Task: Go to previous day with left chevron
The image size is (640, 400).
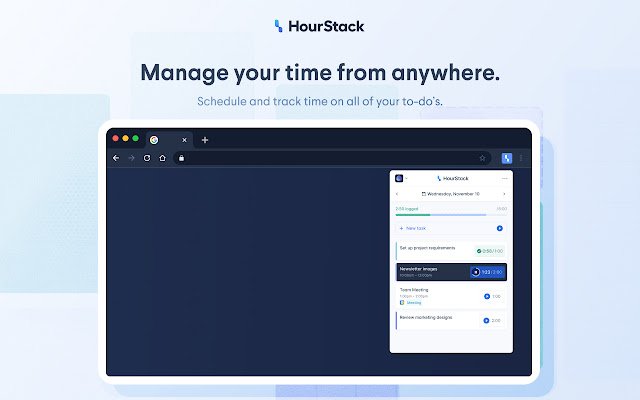Action: 397,194
